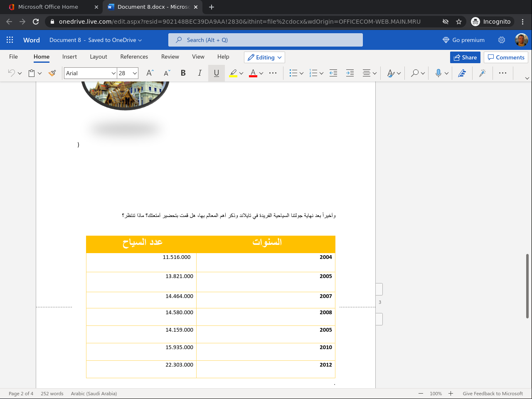Insert a bulleted list
532x399 pixels.
[x=293, y=73]
